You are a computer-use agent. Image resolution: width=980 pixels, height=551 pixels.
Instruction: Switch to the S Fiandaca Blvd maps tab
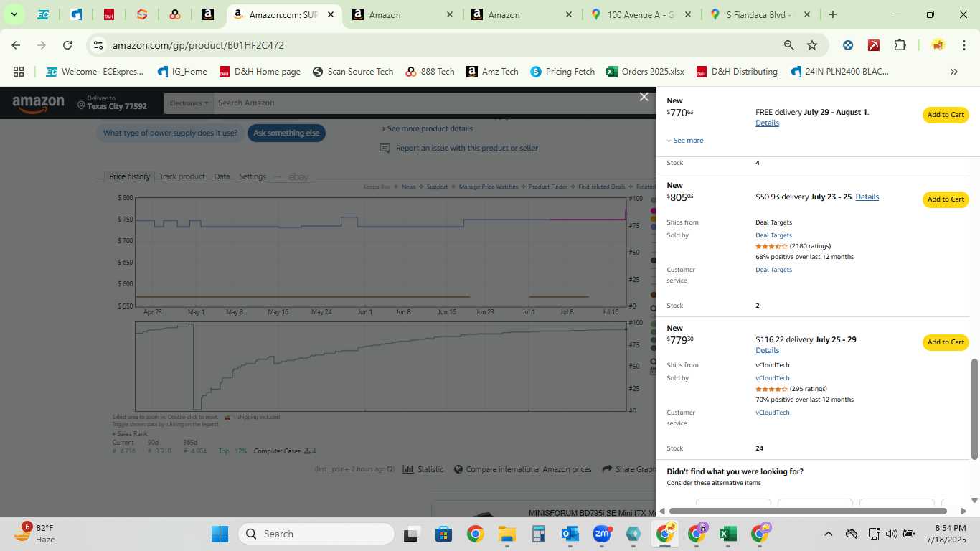[x=759, y=14]
